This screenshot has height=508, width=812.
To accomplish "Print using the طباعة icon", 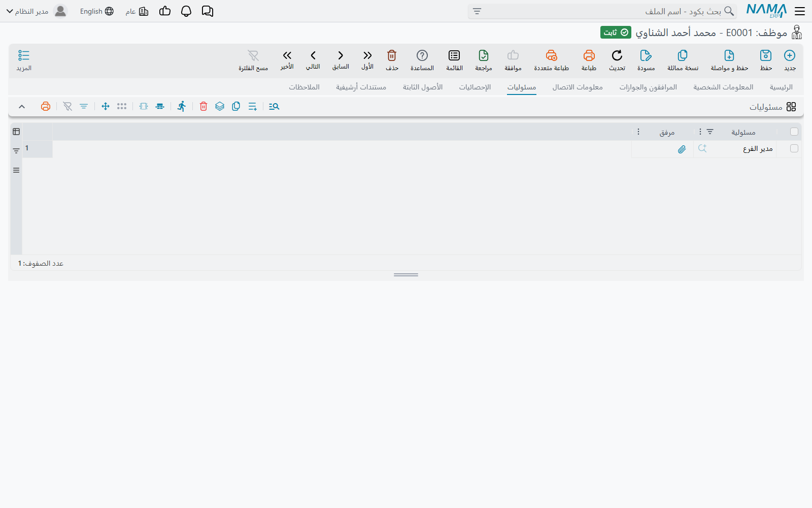I will point(589,55).
